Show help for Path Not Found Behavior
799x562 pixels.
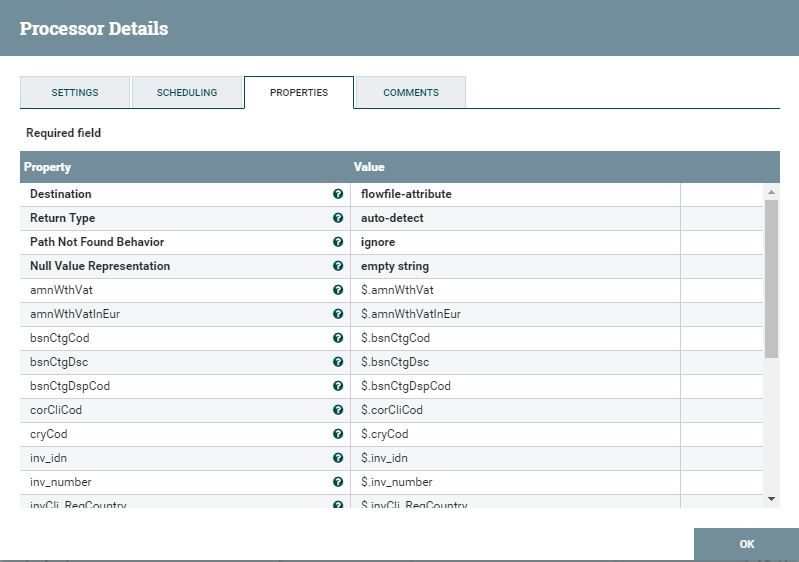338,242
